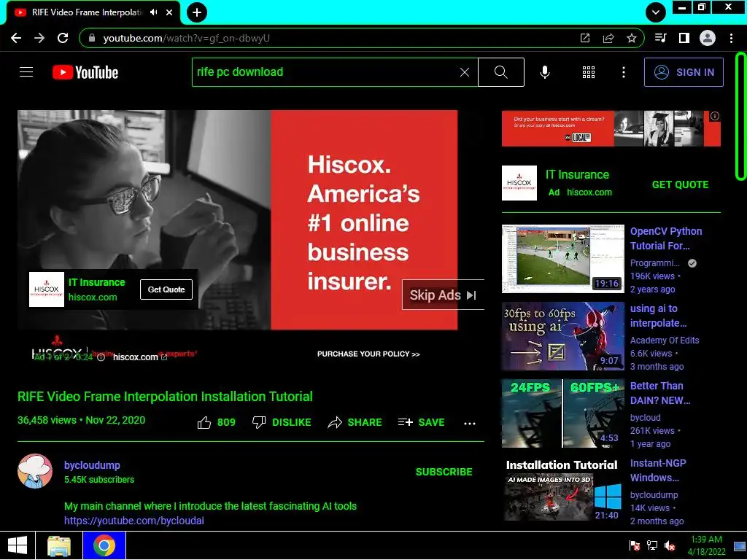Bookmark this page with star icon
747x560 pixels.
pyautogui.click(x=632, y=38)
